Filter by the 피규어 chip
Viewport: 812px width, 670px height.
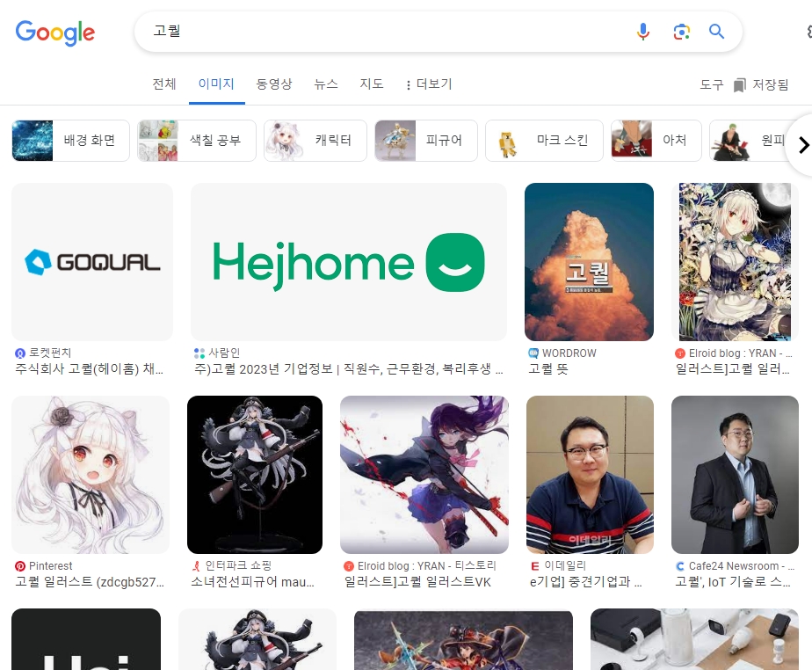coord(426,141)
